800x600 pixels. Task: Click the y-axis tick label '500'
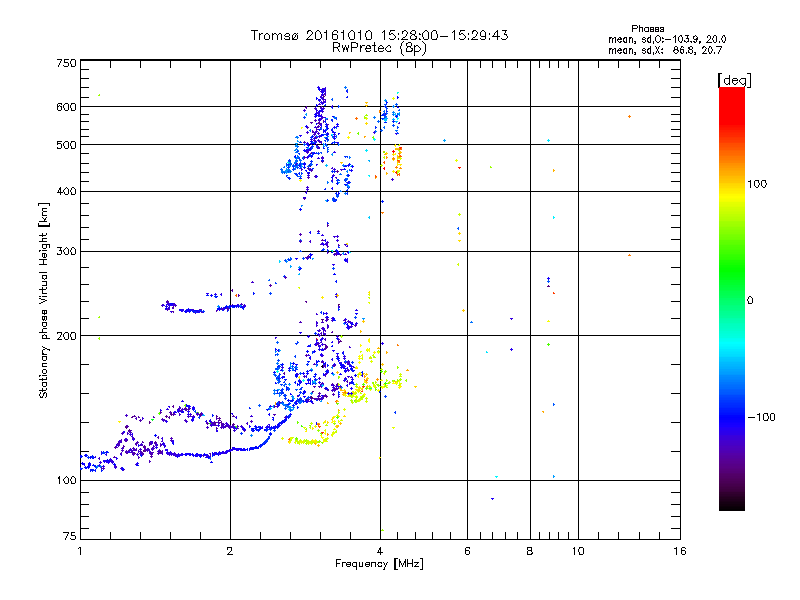coord(66,145)
